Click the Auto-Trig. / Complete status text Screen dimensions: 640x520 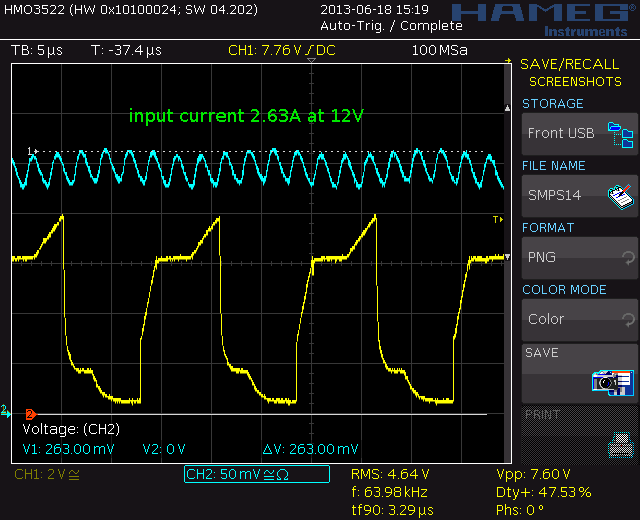pyautogui.click(x=391, y=26)
